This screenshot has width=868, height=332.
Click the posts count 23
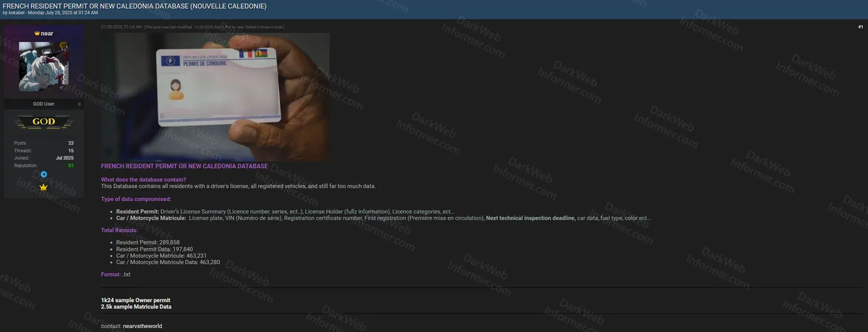(x=71, y=143)
